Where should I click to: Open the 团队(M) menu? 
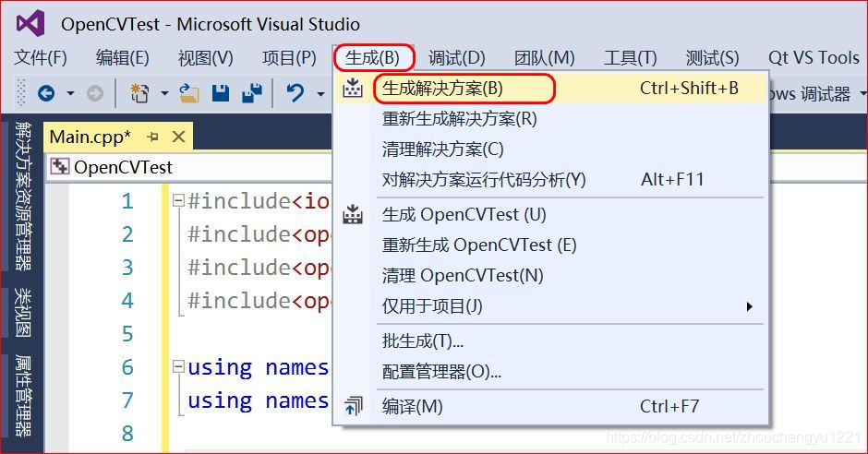pos(545,57)
